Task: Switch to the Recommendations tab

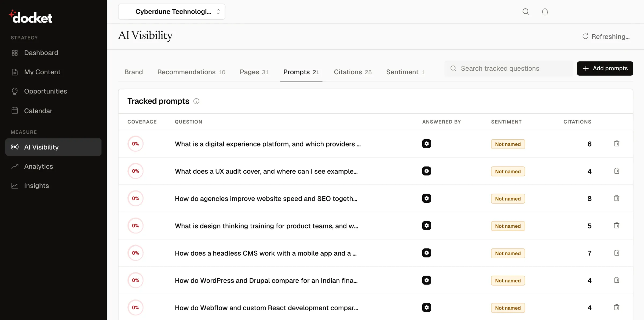Action: click(x=191, y=72)
